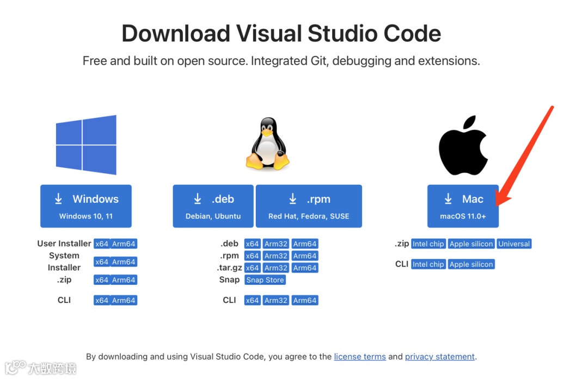Select Apple silicon for Mac CLI
588x379 pixels.
tap(471, 264)
